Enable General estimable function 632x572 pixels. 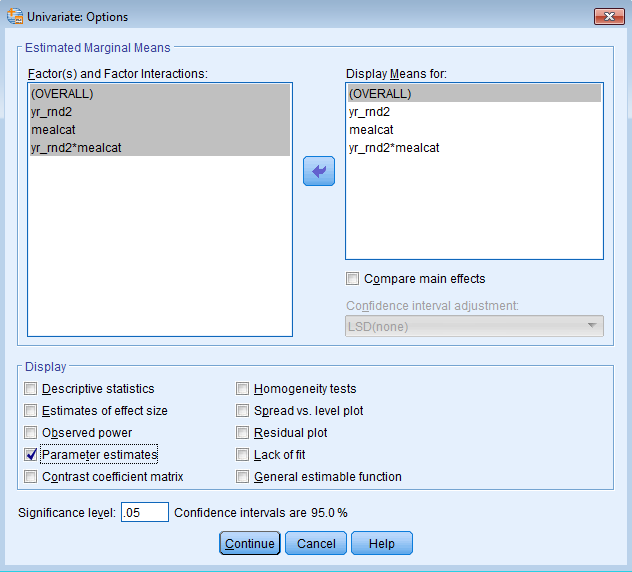[243, 477]
